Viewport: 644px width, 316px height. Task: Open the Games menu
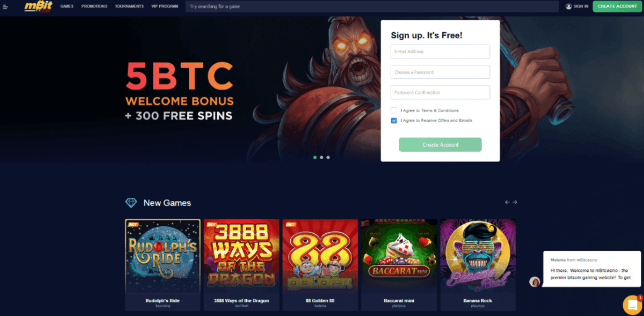(x=67, y=6)
